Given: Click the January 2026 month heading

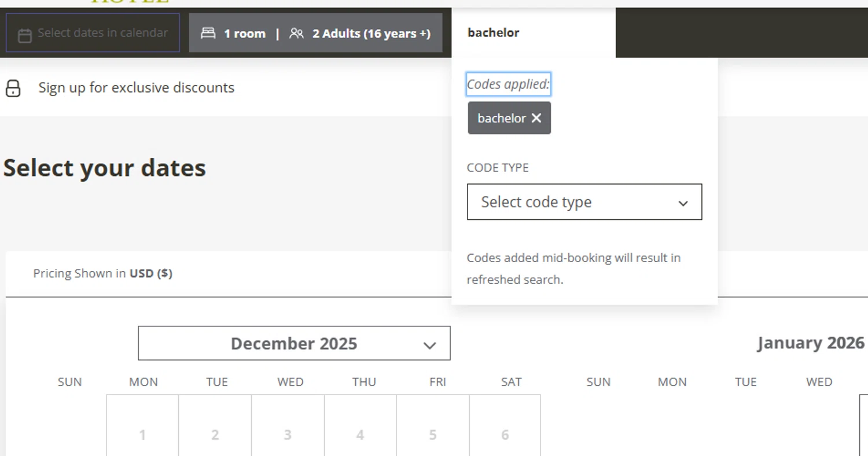Looking at the screenshot, I should [x=811, y=343].
